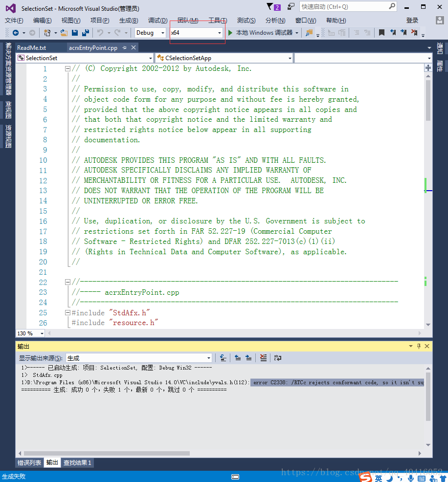Open the output source dropdown showing 生成
The height and width of the screenshot is (482, 448).
pos(139,358)
